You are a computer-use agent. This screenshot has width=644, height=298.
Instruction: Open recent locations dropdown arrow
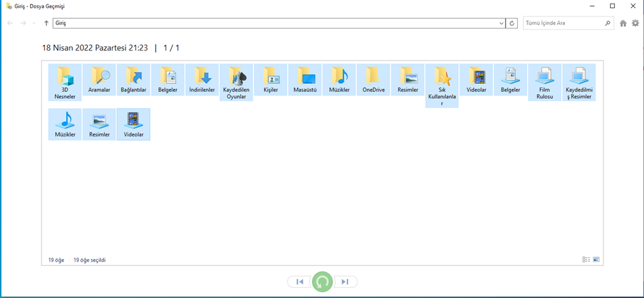pyautogui.click(x=34, y=23)
